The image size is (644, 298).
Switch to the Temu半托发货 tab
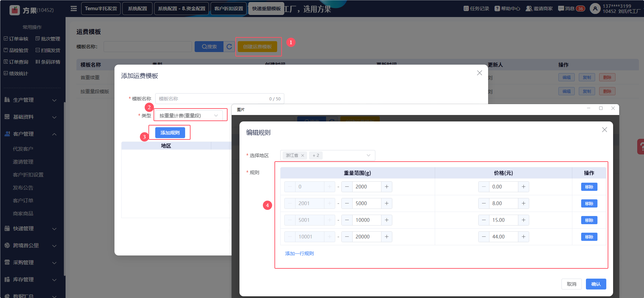pyautogui.click(x=101, y=9)
